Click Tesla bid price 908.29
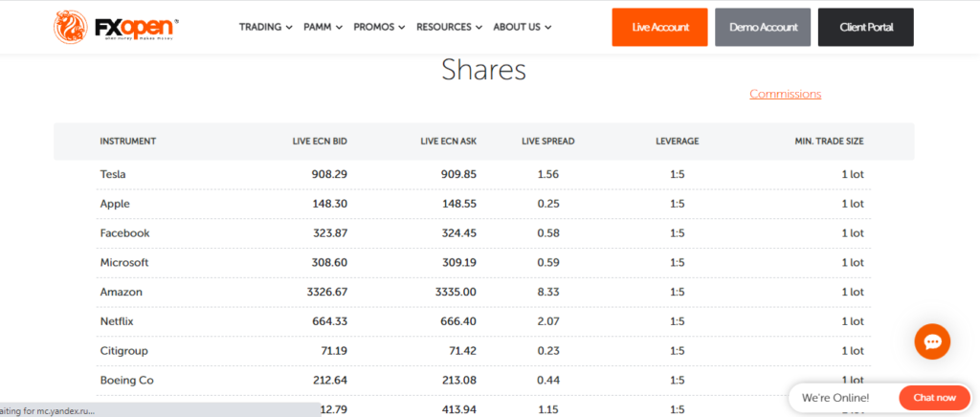Image resolution: width=980 pixels, height=417 pixels. (329, 175)
